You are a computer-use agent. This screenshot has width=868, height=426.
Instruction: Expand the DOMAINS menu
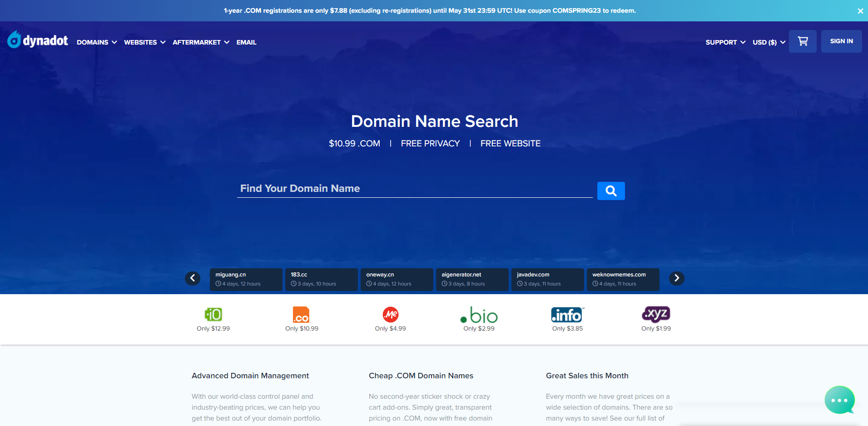97,42
